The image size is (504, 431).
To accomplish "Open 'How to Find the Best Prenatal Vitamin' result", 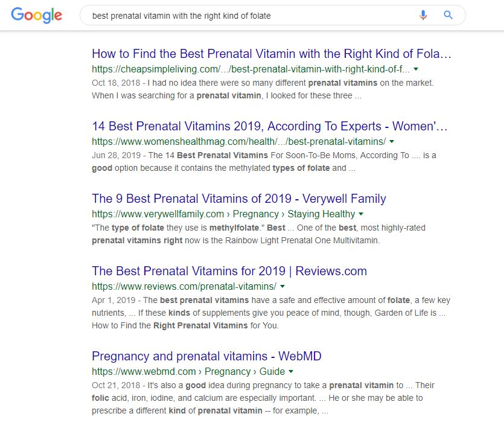I will point(272,54).
